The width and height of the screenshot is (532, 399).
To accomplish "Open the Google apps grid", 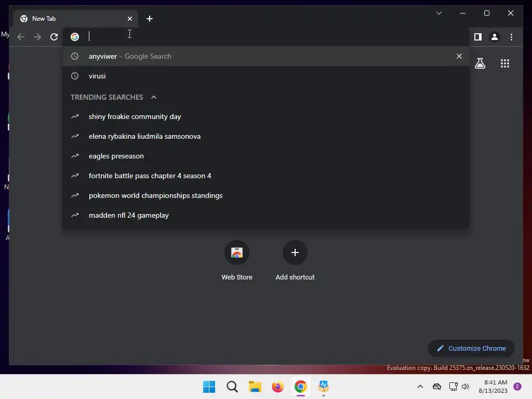I will pos(505,63).
